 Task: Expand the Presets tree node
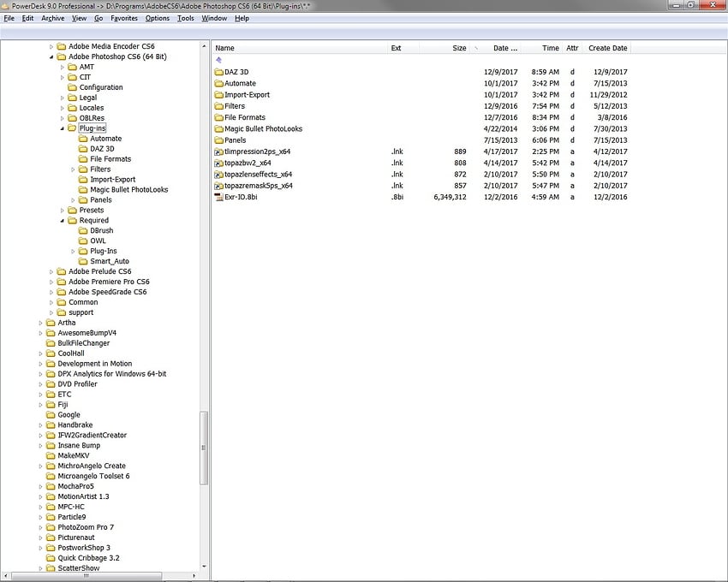point(63,211)
